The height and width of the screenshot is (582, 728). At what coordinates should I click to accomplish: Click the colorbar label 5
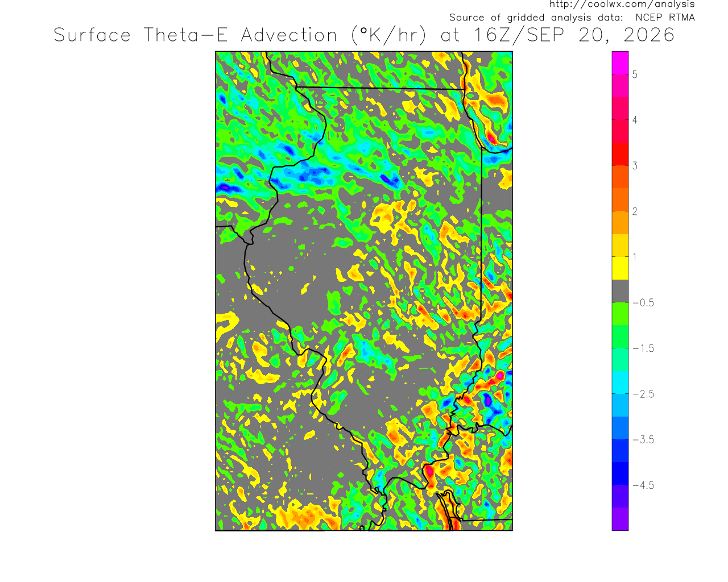(x=635, y=74)
